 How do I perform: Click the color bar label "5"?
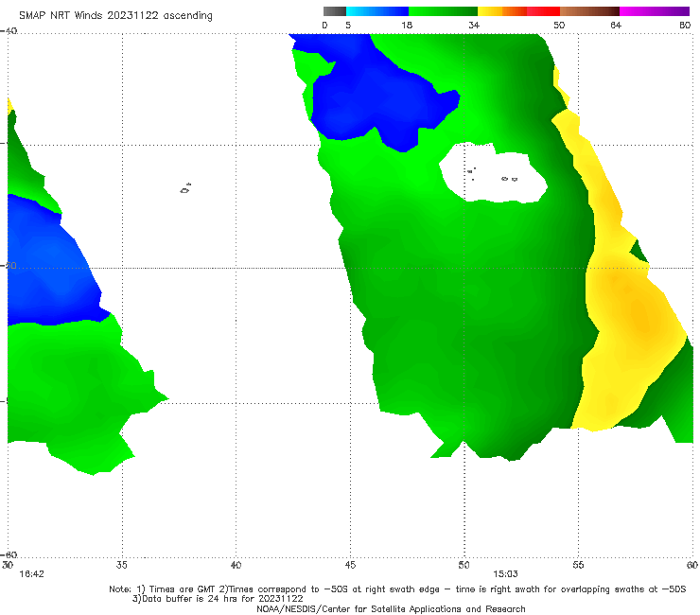tap(348, 25)
